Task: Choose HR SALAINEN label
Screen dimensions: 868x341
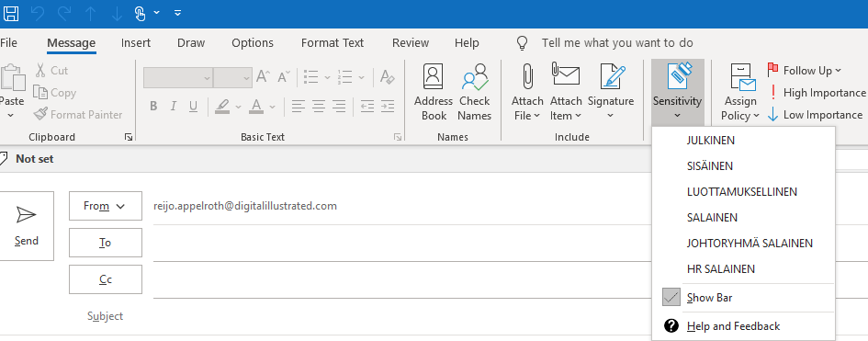Action: click(743, 269)
